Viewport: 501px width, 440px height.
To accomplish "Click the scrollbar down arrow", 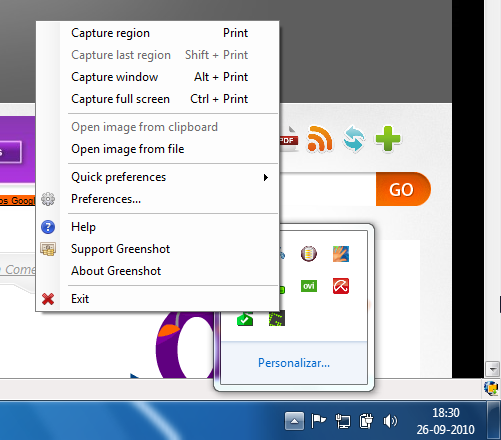I will [x=493, y=369].
